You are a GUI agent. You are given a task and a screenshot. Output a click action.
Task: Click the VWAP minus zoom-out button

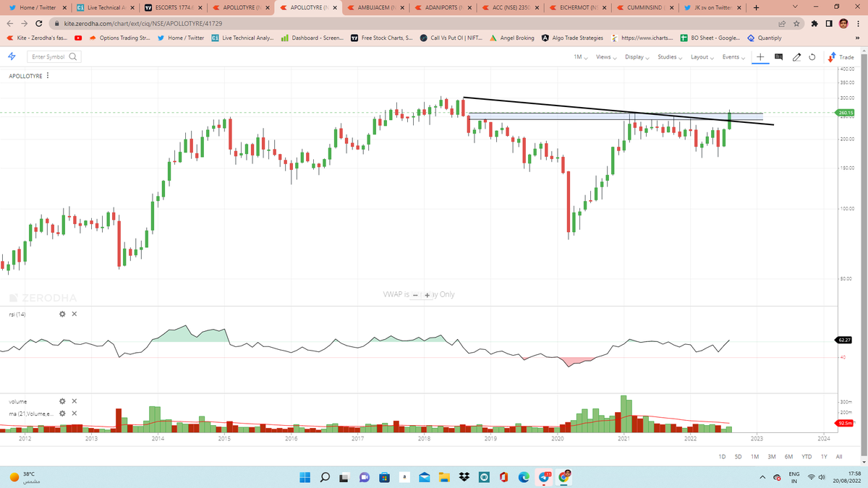click(417, 295)
